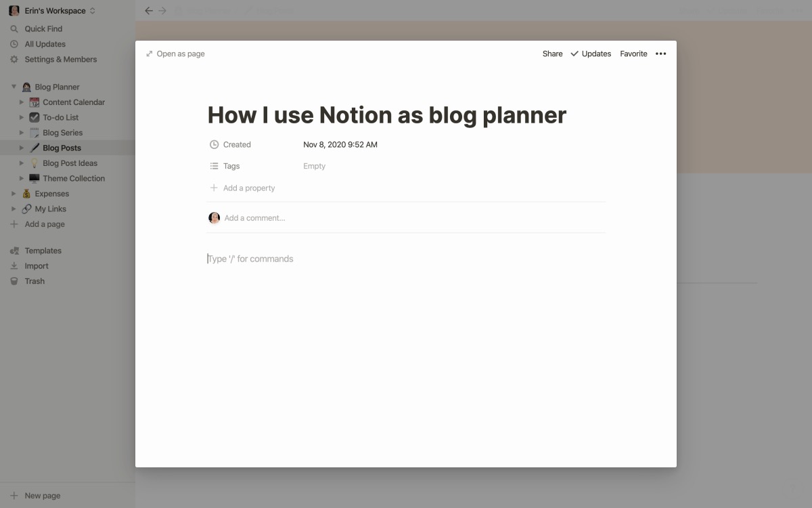Click the Content Calendar page icon
The width and height of the screenshot is (812, 508).
[x=35, y=102]
